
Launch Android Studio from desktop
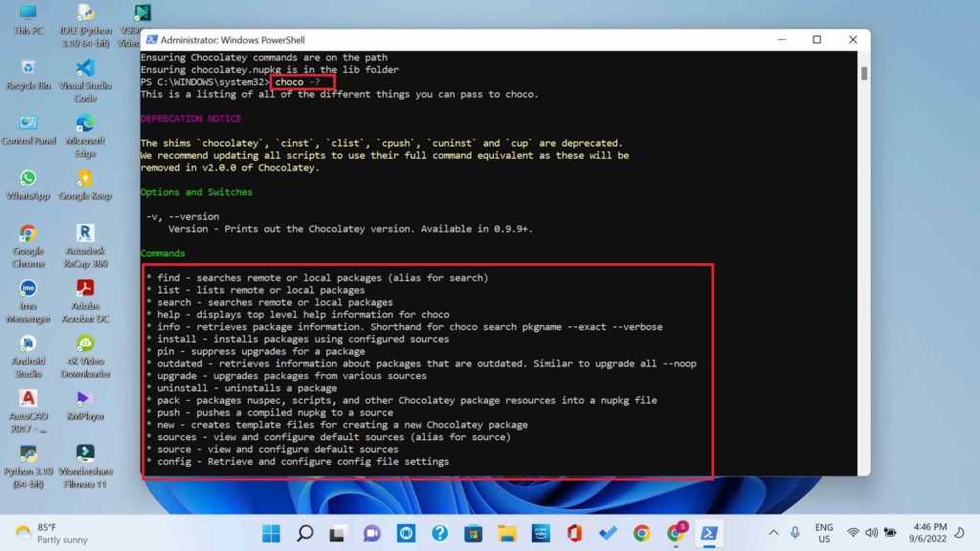tap(28, 356)
